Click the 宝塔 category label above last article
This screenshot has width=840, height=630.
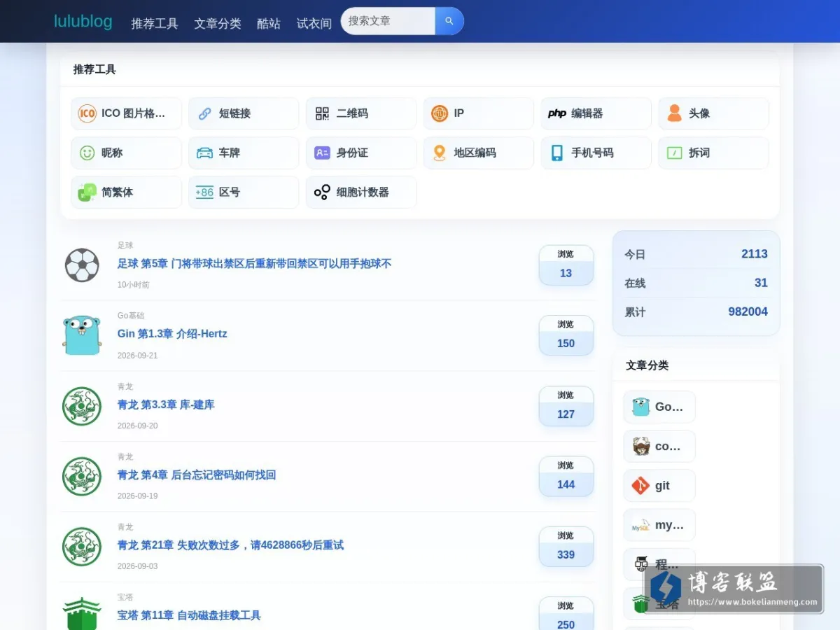click(125, 597)
